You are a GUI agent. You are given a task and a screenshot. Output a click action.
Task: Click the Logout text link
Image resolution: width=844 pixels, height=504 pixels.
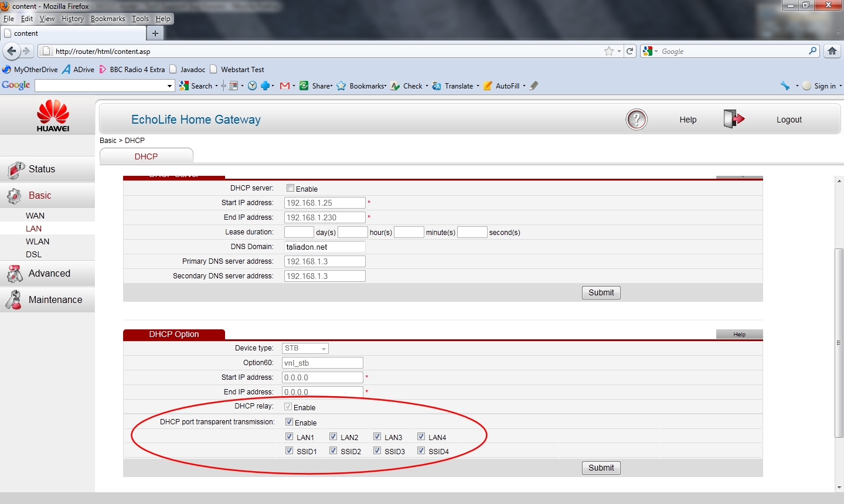[x=789, y=120]
